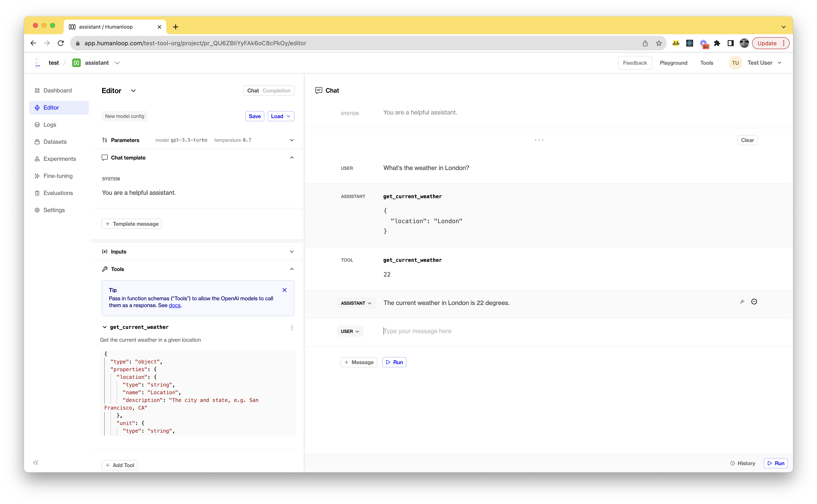This screenshot has width=817, height=504.
Task: Open the get_current_weather tool options menu
Action: [292, 328]
